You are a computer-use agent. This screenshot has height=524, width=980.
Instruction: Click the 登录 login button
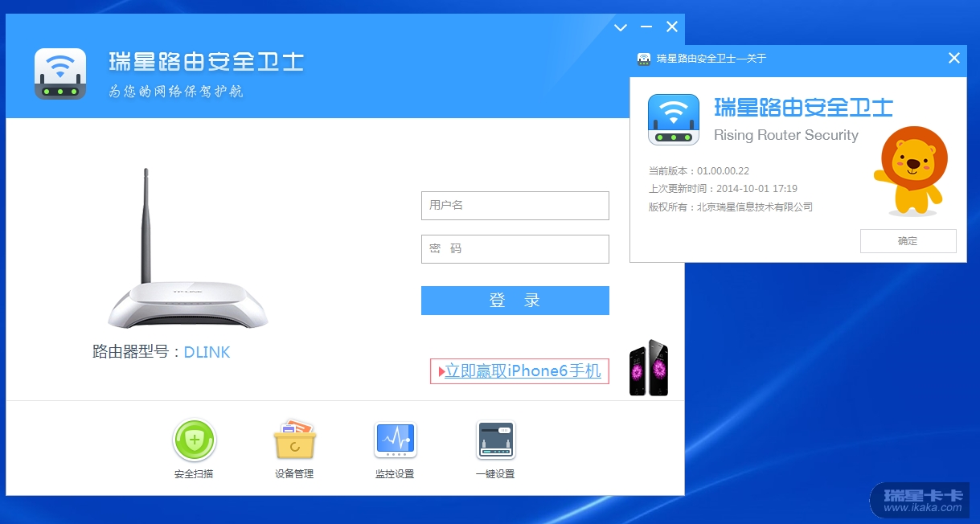coord(515,301)
